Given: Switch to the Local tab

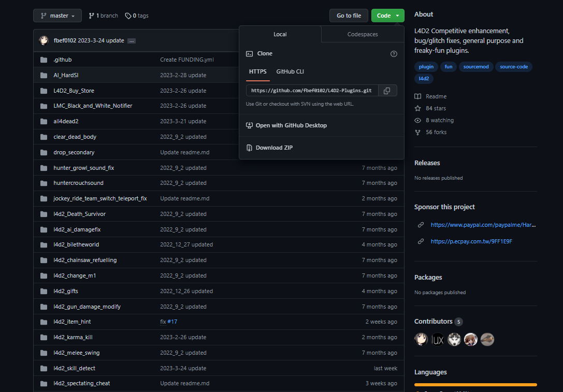Looking at the screenshot, I should tap(280, 34).
